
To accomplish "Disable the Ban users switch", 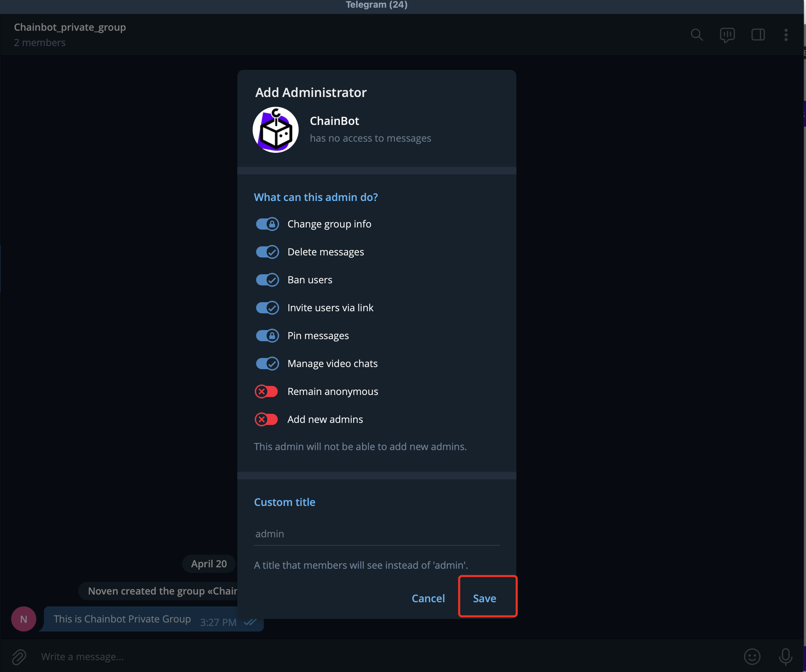I will (x=267, y=280).
